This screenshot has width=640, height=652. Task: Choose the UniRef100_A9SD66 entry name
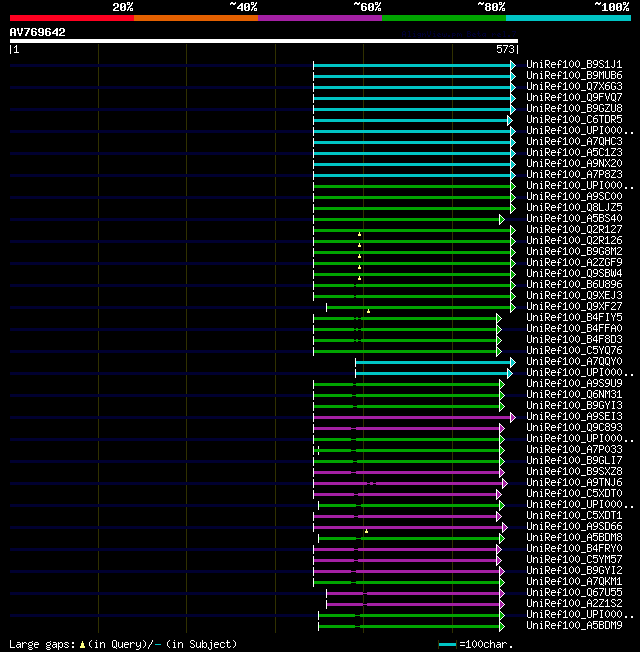[x=574, y=526]
